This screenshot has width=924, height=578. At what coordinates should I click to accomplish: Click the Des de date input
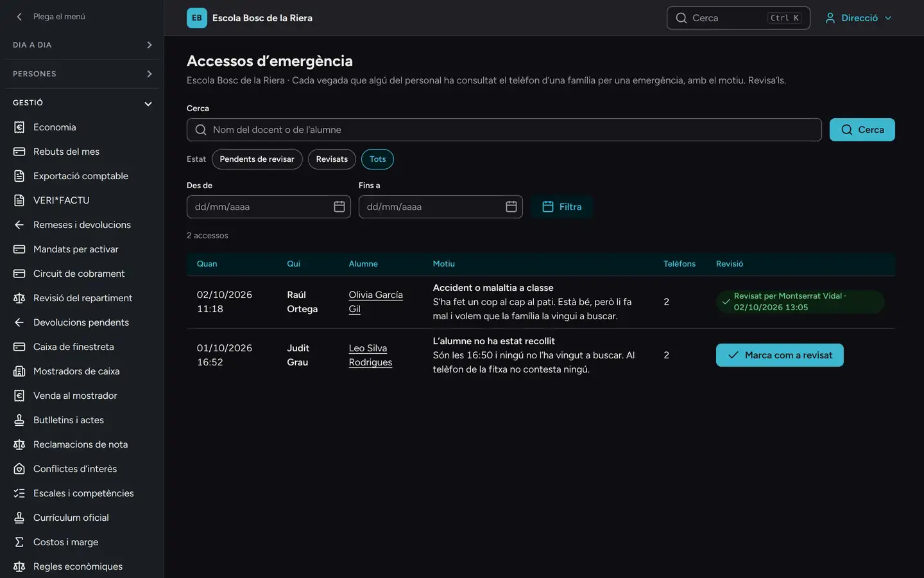point(269,207)
